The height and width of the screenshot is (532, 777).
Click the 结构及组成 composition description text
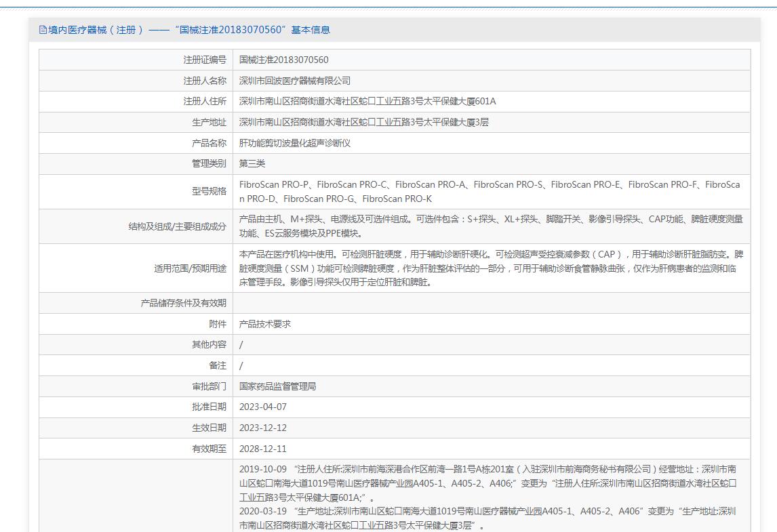point(490,226)
